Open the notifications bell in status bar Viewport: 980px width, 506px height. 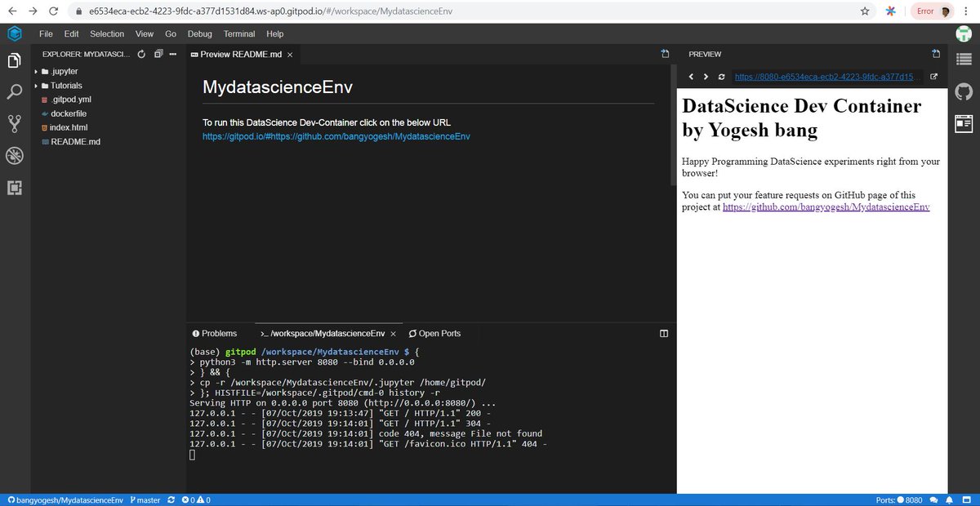[x=950, y=499]
